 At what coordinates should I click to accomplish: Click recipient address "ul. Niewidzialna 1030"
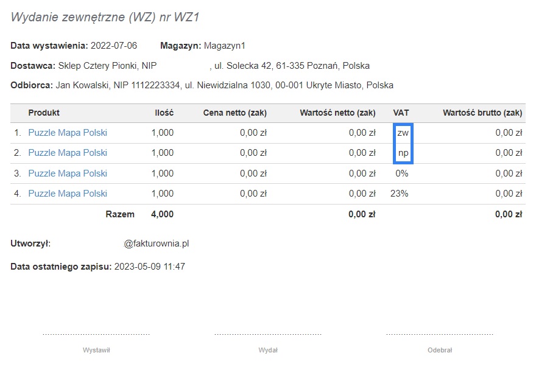(228, 85)
